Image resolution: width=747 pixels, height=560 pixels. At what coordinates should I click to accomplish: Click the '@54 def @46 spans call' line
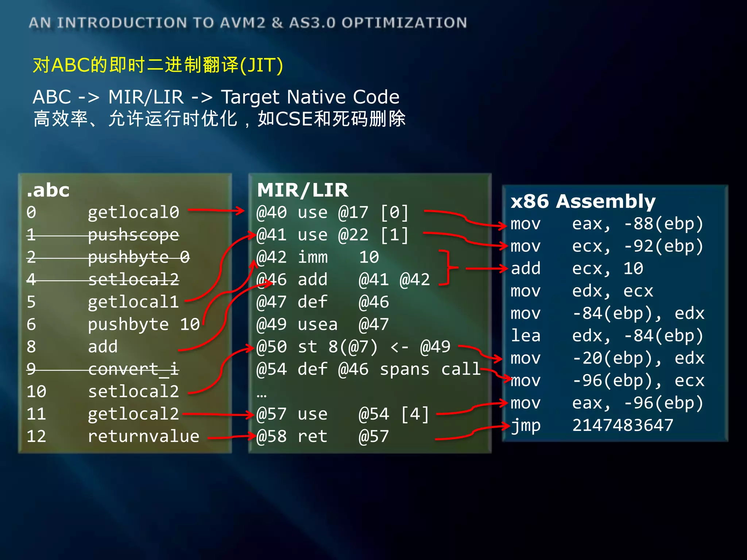tap(369, 369)
